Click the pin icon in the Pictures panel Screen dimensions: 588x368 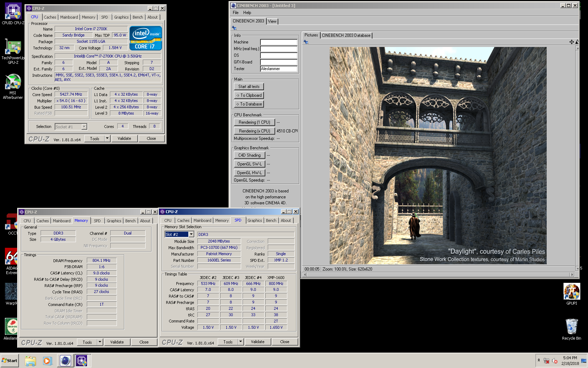[306, 42]
